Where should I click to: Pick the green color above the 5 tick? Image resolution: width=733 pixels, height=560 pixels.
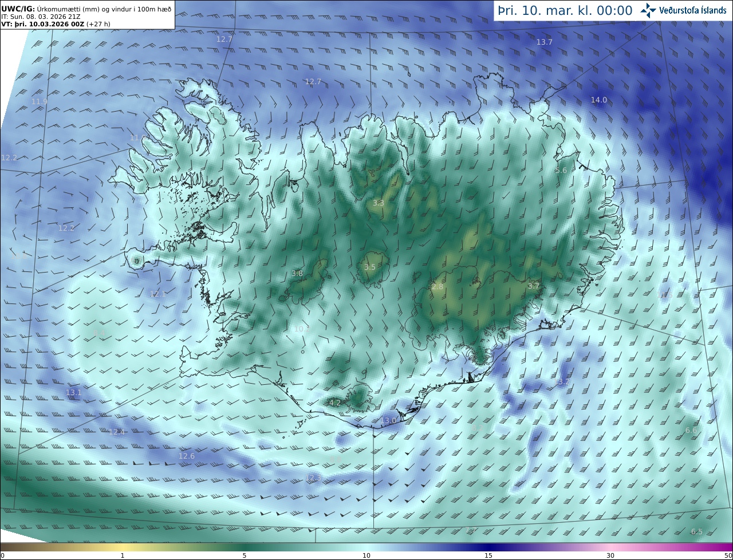point(245,547)
